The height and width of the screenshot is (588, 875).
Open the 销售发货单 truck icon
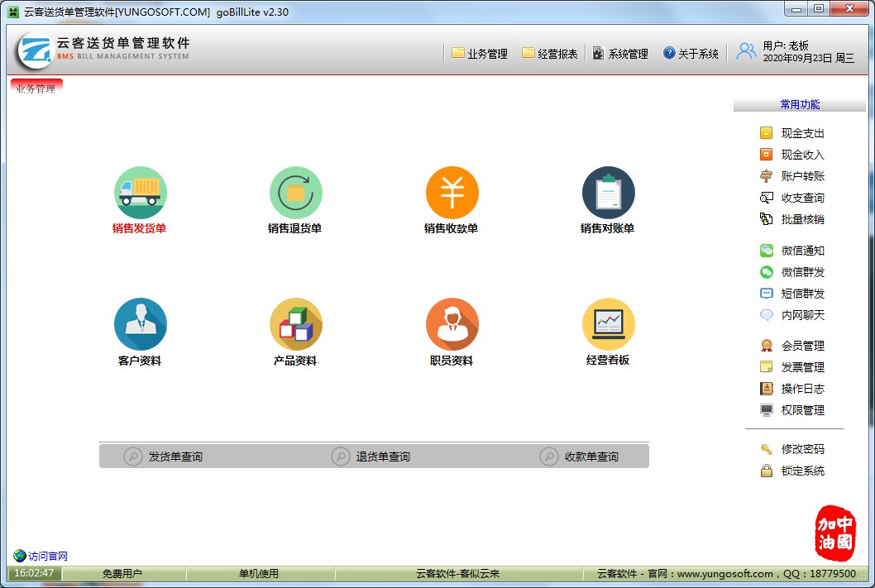[x=140, y=193]
